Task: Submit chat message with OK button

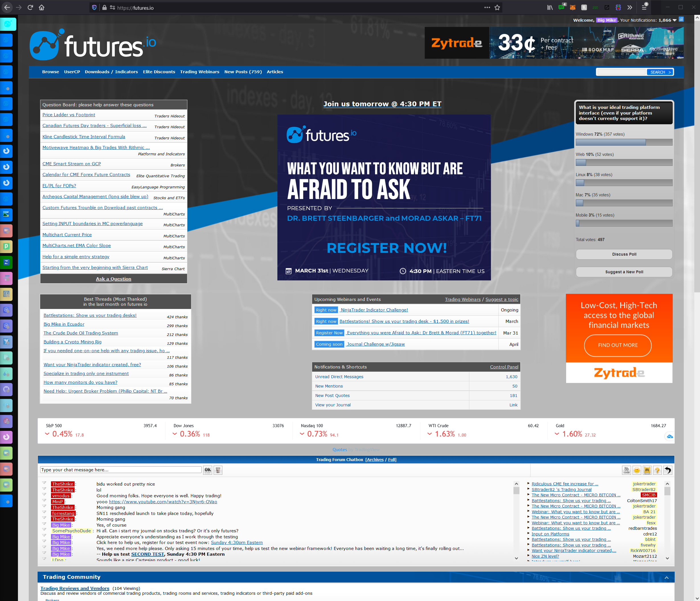Action: tap(208, 470)
